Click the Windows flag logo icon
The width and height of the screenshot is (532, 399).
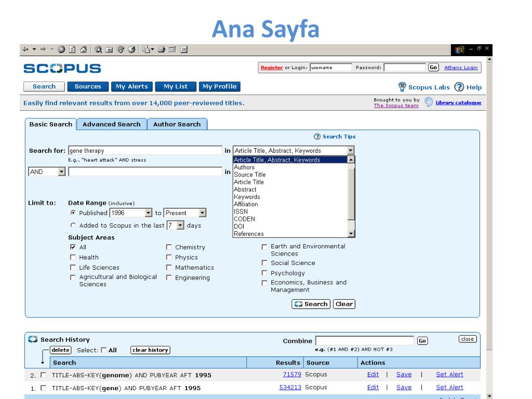(x=460, y=50)
